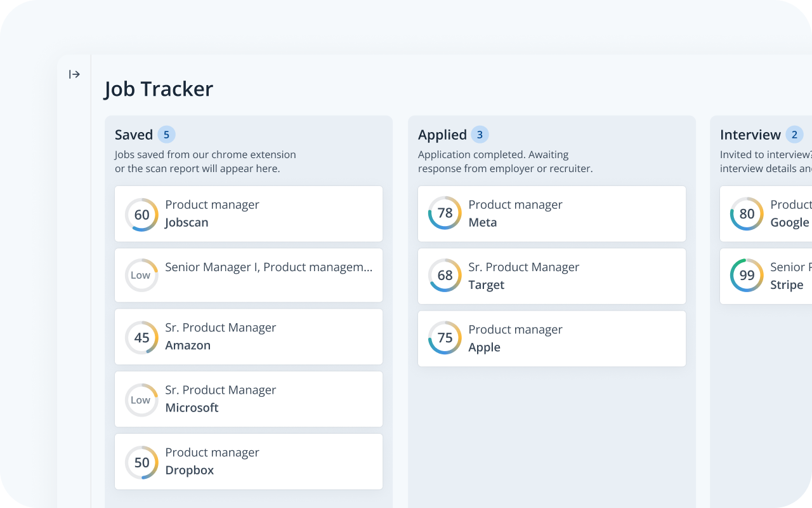Open the Senior Manager I, Product management card title
This screenshot has height=508, width=812.
(269, 267)
